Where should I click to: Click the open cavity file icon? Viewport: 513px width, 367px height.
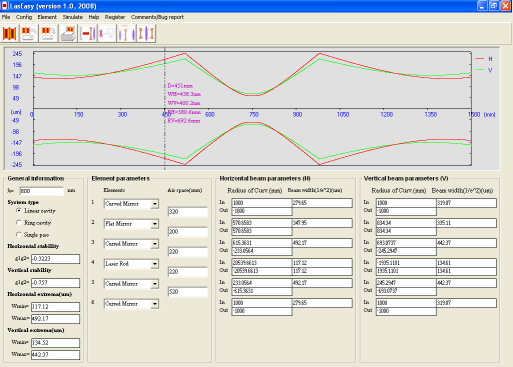tap(29, 33)
